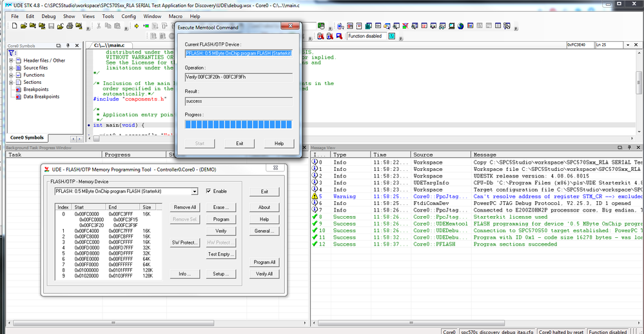Viewport: 644px width, 334px height.
Task: Open the views toolbar overflow arrow at far right
Action: click(x=516, y=29)
